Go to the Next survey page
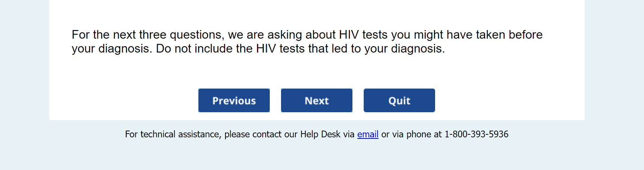 (x=316, y=101)
